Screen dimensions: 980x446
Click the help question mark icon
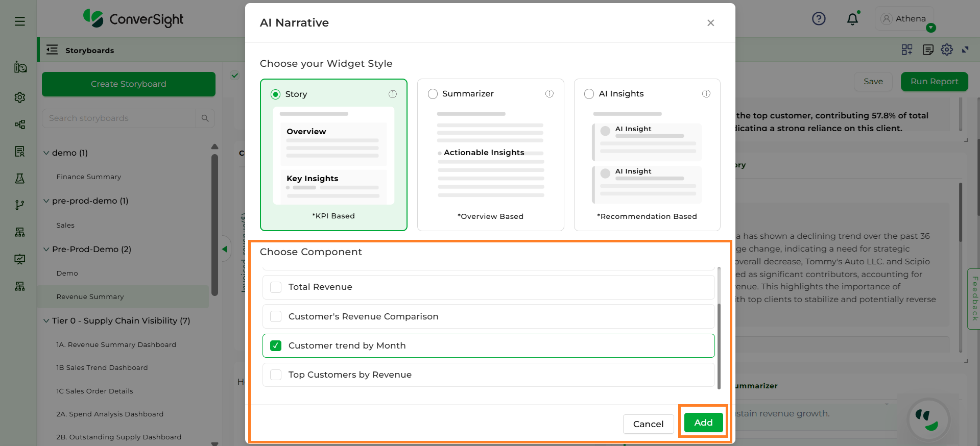819,19
